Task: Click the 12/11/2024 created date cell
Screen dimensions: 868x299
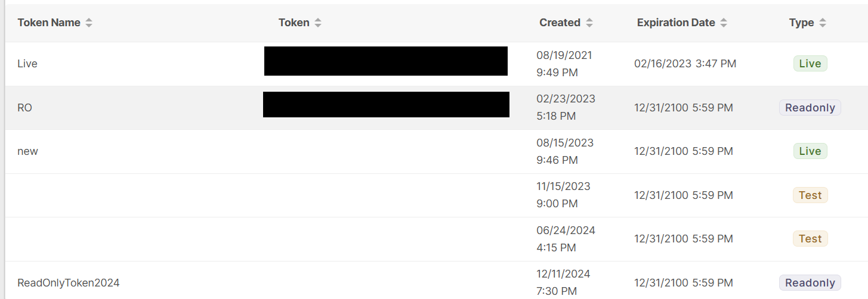Action: tap(563, 274)
